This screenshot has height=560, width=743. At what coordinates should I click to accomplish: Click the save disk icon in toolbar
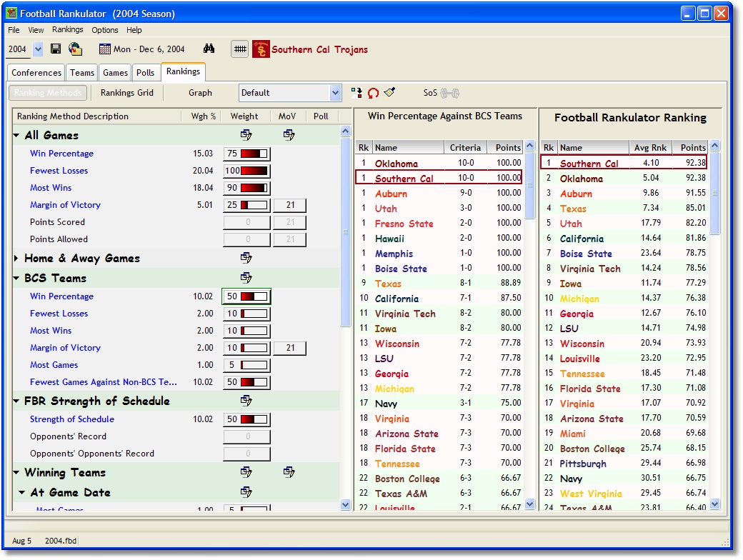56,49
